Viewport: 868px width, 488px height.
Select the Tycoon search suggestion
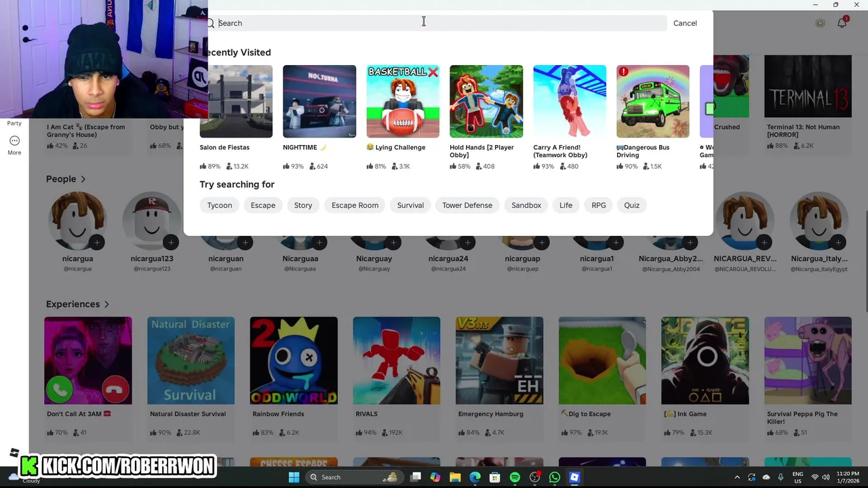click(220, 205)
